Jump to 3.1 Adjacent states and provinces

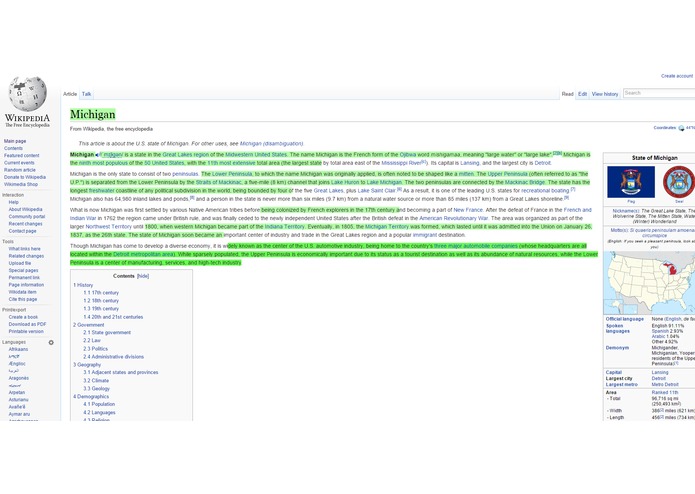(121, 373)
